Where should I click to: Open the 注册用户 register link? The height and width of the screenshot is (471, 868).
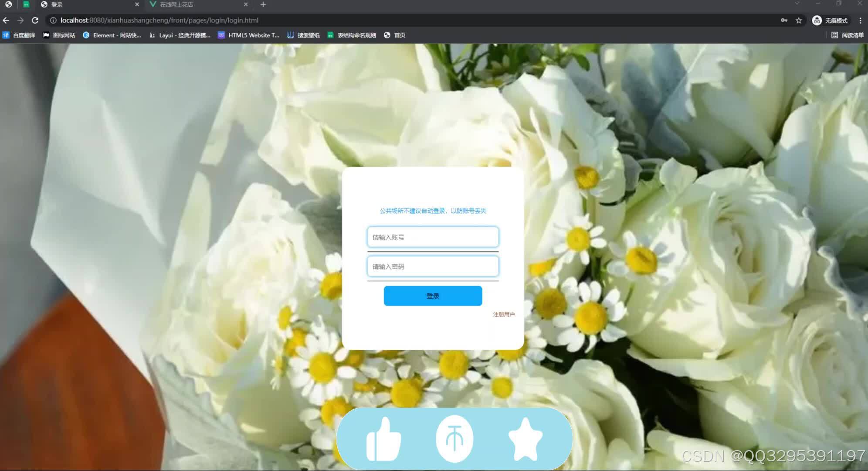coord(504,314)
